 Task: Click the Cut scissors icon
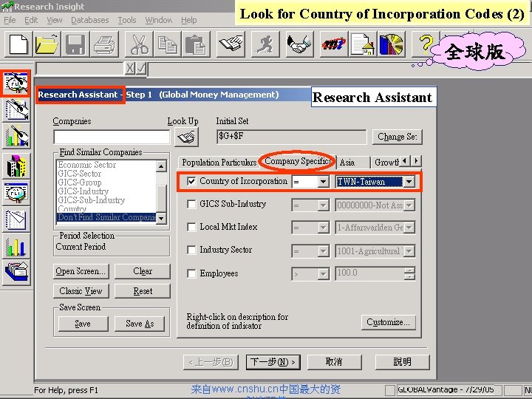click(x=139, y=44)
